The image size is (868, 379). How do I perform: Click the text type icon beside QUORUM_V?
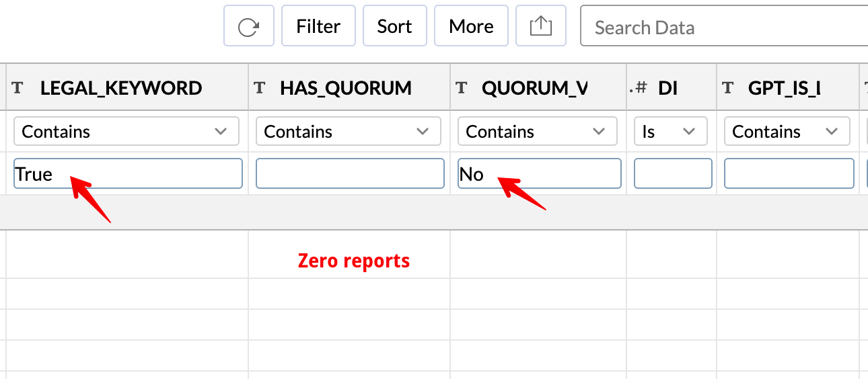tap(461, 87)
